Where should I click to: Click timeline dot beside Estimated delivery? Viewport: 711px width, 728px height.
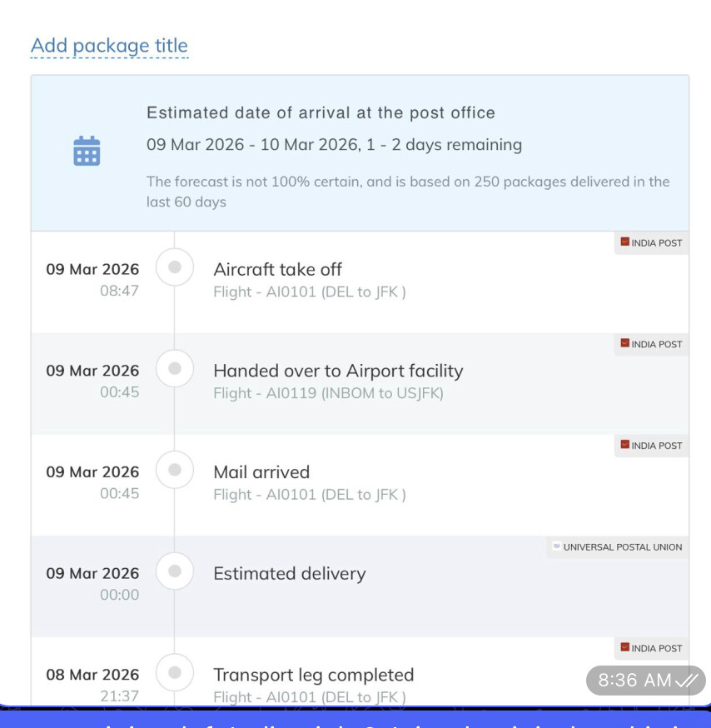[175, 572]
